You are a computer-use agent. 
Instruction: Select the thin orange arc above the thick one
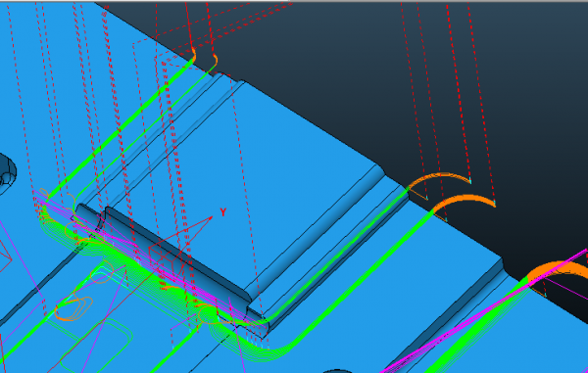439,178
